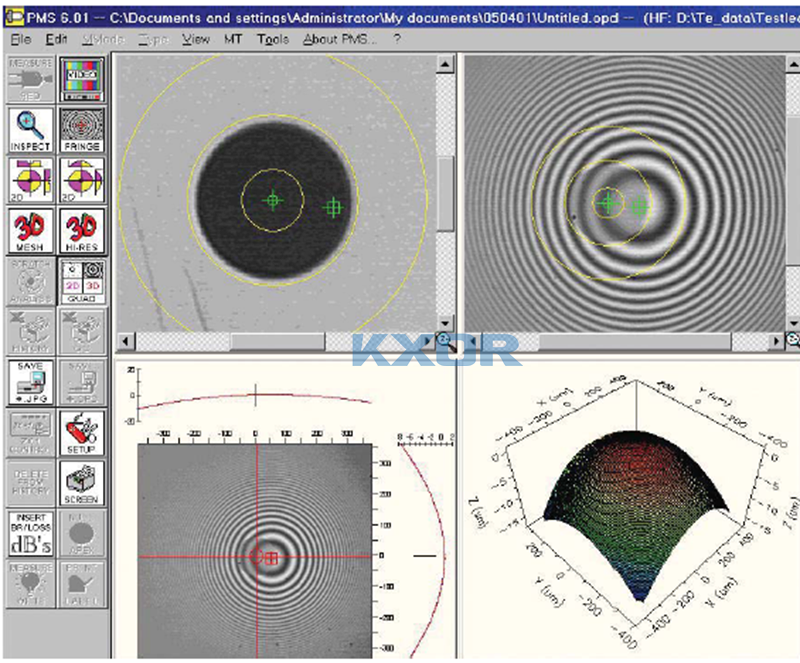Click the green square offset marker in the video pane

[333, 208]
